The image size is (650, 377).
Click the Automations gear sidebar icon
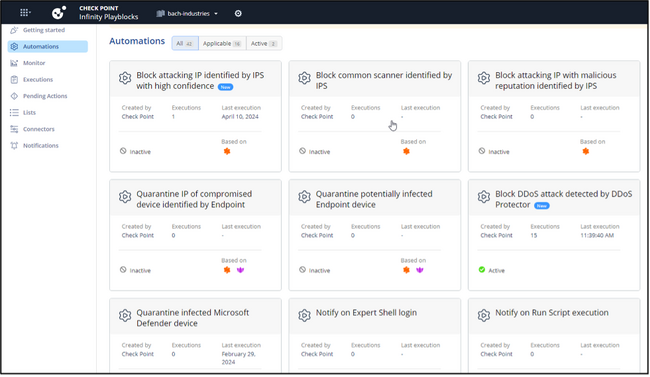click(x=14, y=46)
